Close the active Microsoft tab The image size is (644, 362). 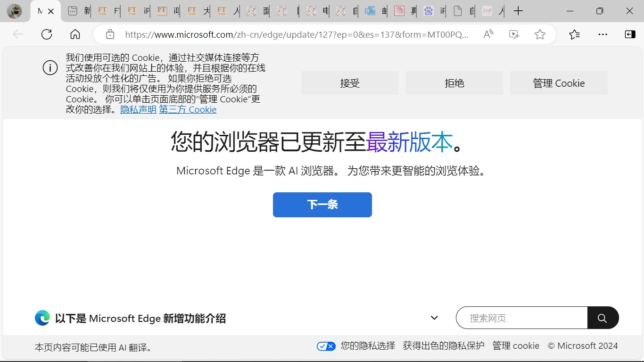pos(51,11)
